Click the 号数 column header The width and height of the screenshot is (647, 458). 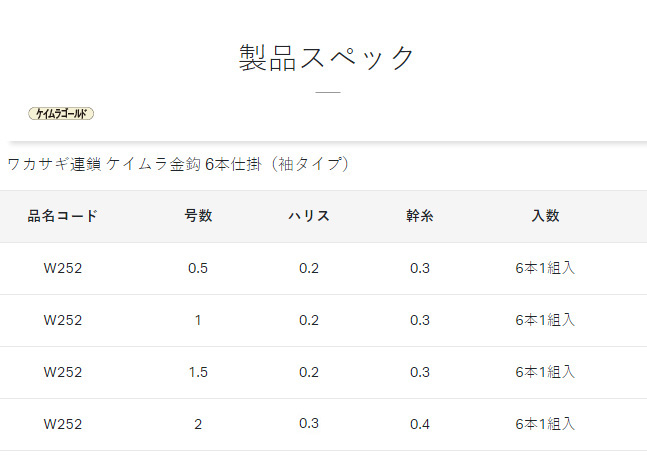click(x=198, y=216)
